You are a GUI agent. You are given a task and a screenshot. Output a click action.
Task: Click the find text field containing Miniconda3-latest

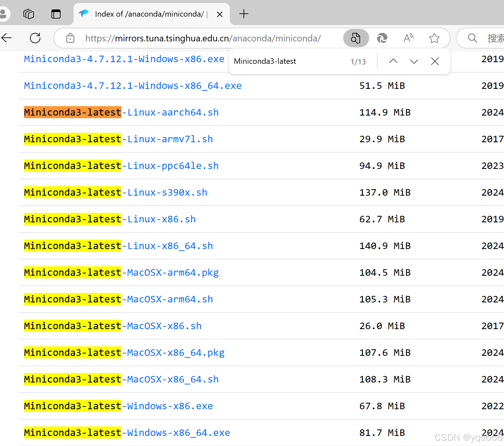[288, 61]
